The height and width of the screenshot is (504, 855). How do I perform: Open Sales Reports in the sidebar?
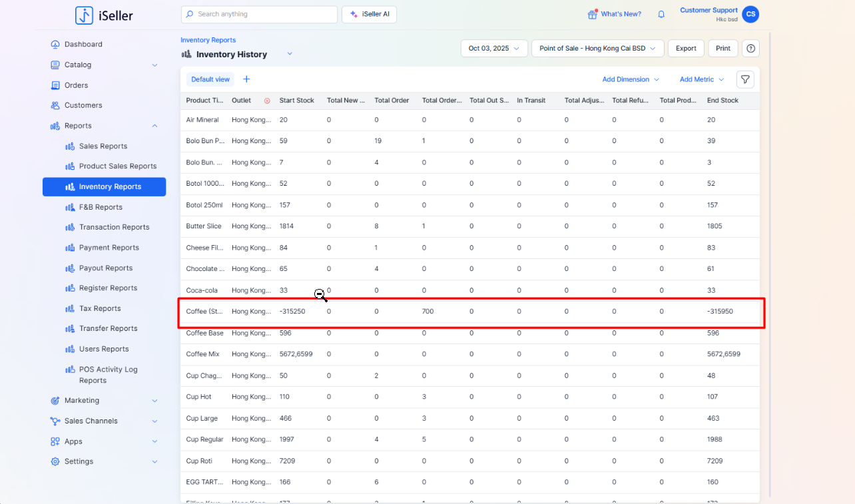tap(103, 146)
